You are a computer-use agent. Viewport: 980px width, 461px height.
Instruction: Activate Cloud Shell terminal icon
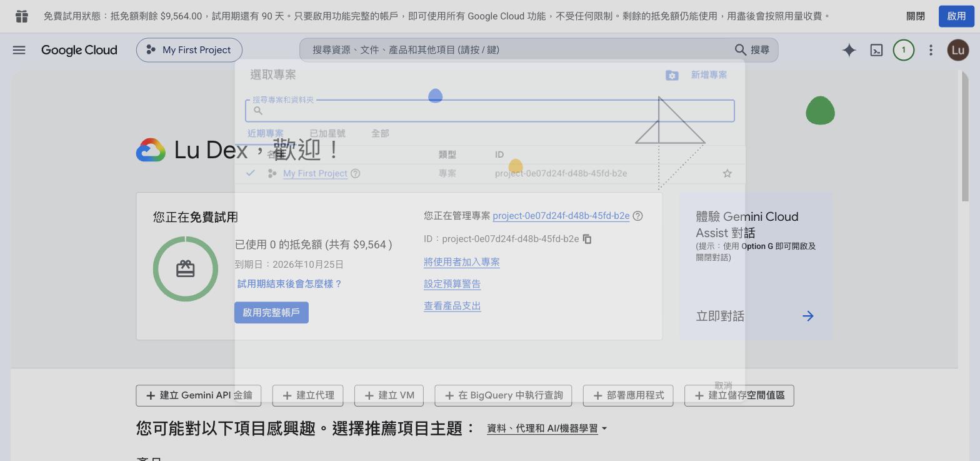point(876,50)
